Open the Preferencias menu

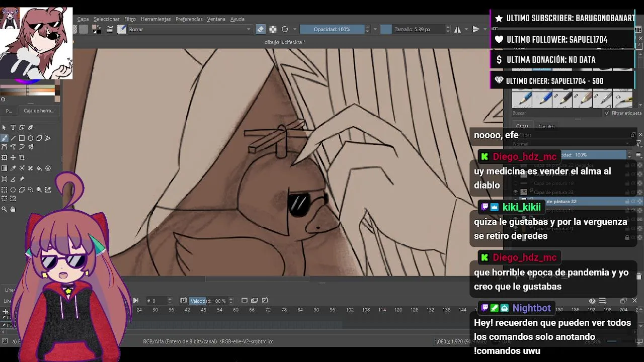(189, 19)
